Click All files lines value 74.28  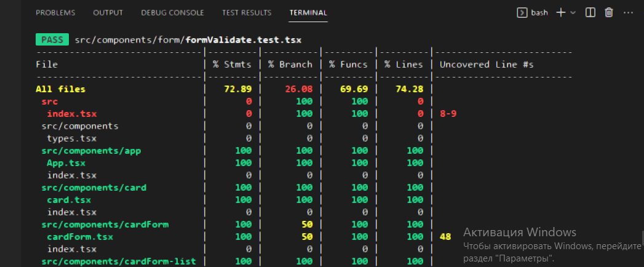(410, 89)
